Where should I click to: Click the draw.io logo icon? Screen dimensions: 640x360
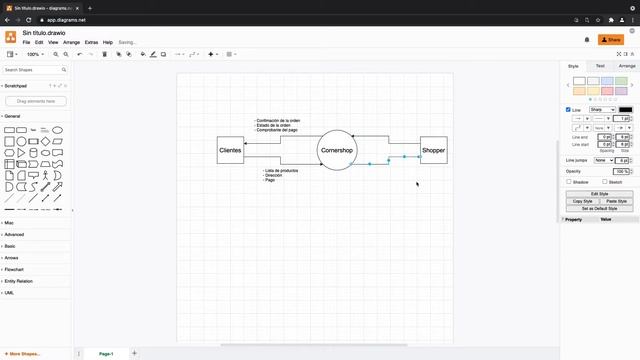[11, 37]
